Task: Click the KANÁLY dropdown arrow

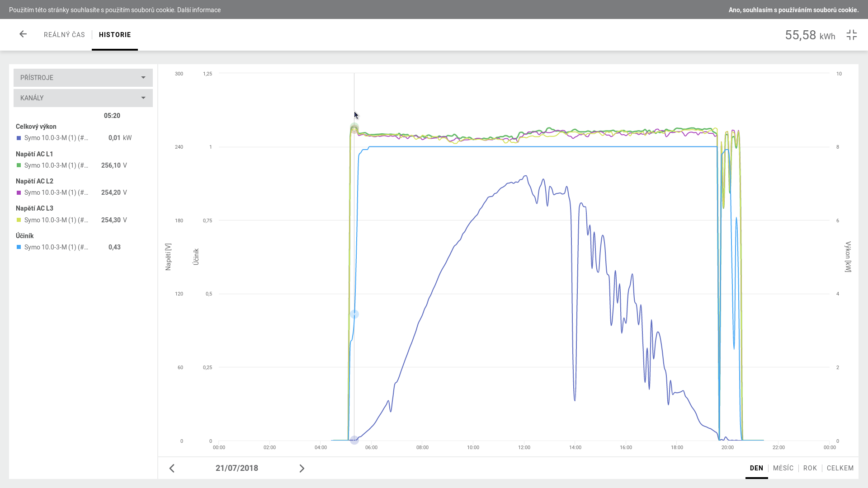Action: point(143,98)
